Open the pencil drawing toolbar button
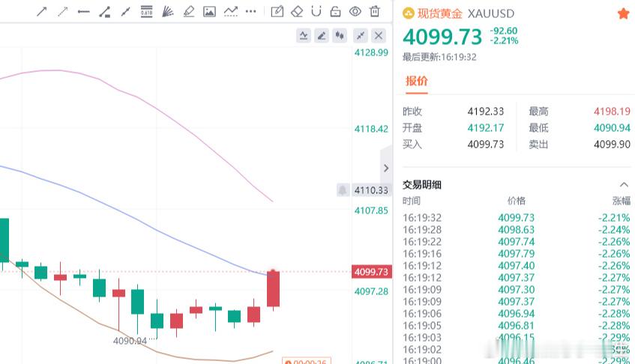Viewport: 635px width, 364px height. tap(322, 36)
